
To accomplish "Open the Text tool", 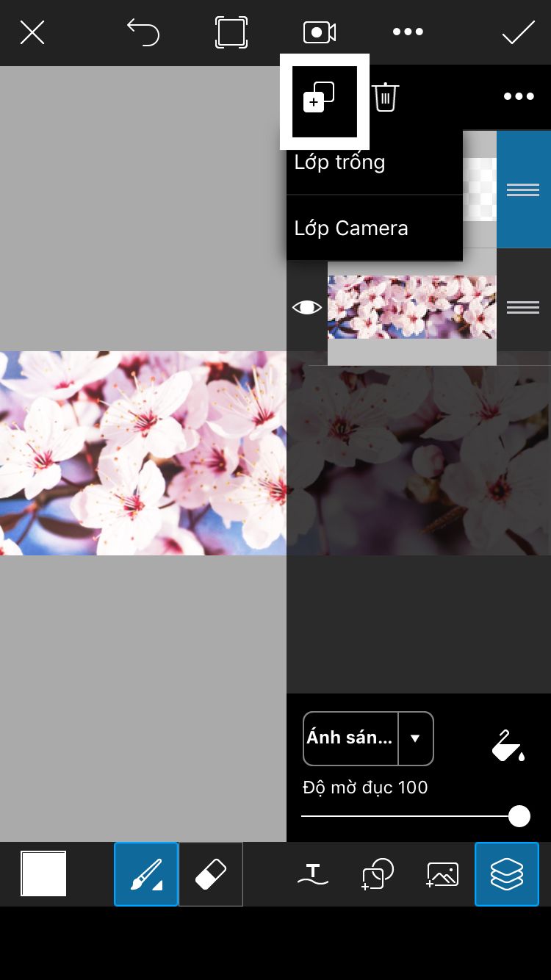I will [313, 874].
